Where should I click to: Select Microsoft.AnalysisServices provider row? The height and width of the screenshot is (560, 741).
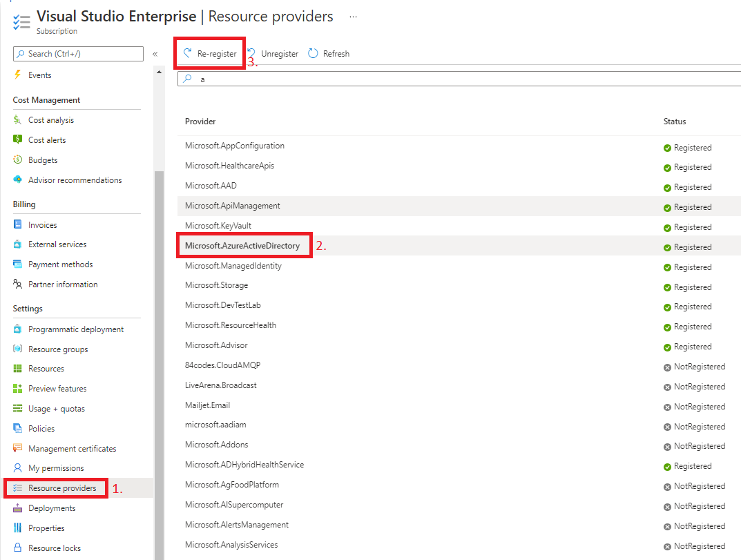click(x=459, y=545)
